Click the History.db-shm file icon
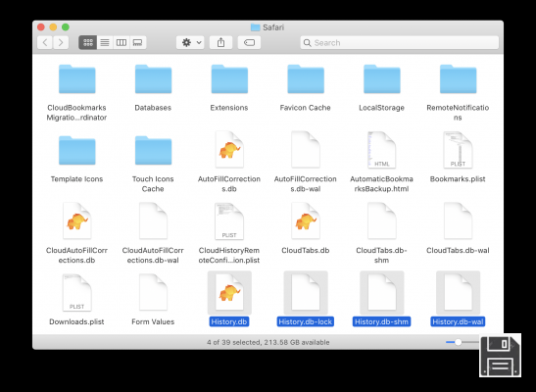536x392 pixels. [382, 293]
